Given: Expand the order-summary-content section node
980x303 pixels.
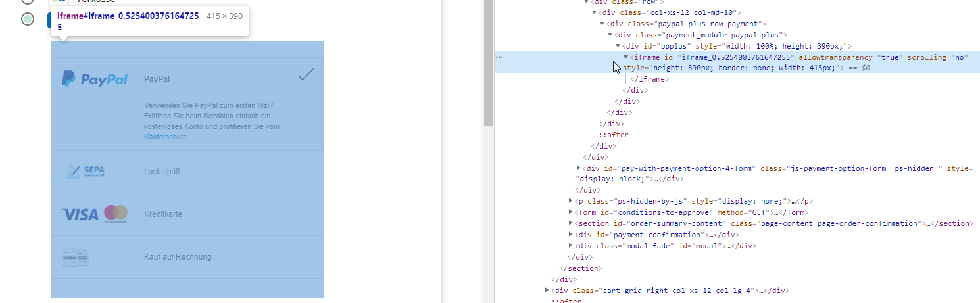Looking at the screenshot, I should (x=570, y=223).
